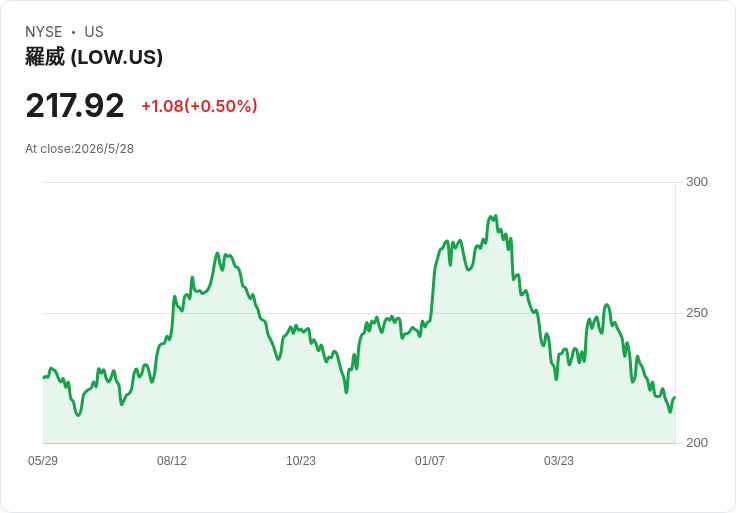Click the NYSE exchange label
Screen dimensions: 736x513
pos(44,32)
